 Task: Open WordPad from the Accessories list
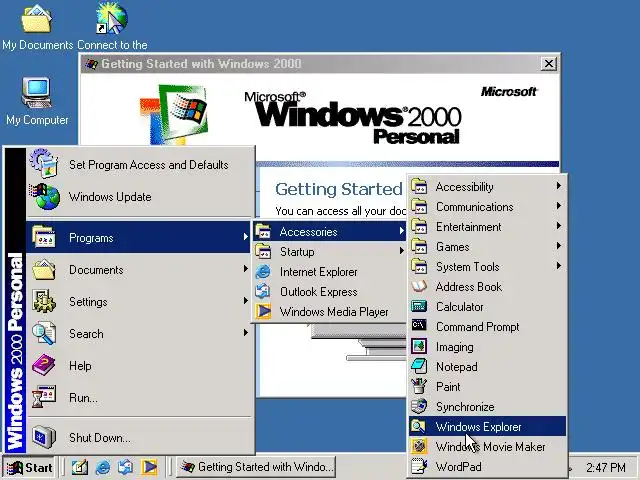tap(487, 467)
